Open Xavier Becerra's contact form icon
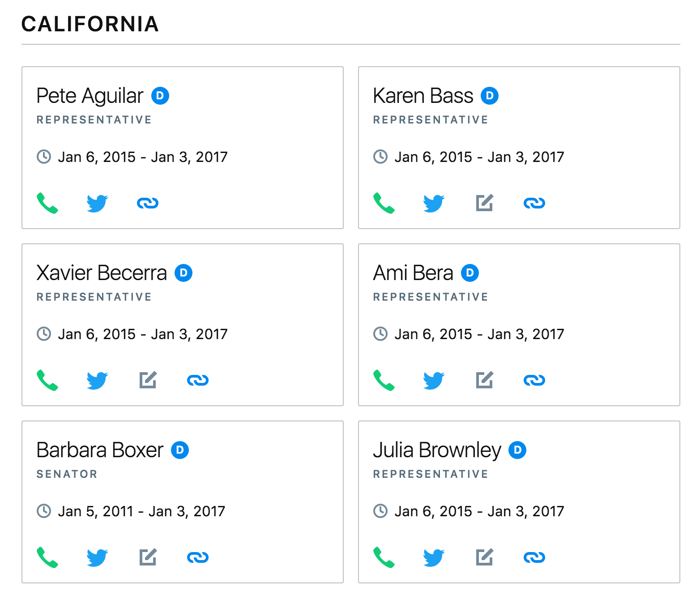Screen dimensions: 700x595 148,380
